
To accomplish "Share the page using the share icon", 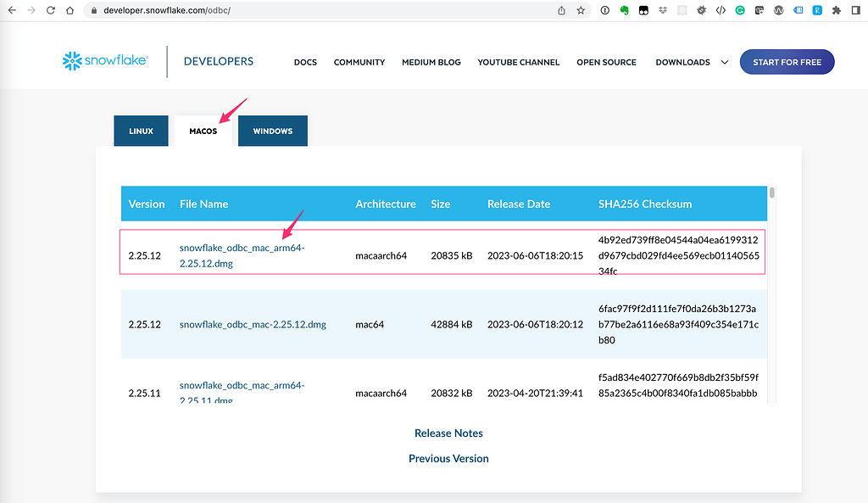I will tap(560, 10).
